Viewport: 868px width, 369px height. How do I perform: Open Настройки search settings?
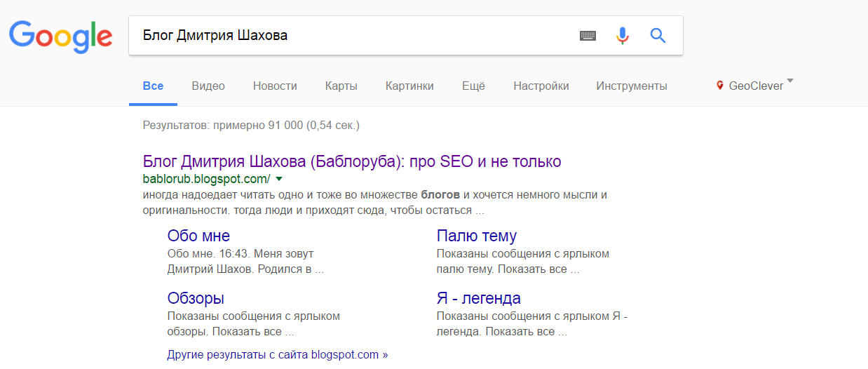[541, 86]
